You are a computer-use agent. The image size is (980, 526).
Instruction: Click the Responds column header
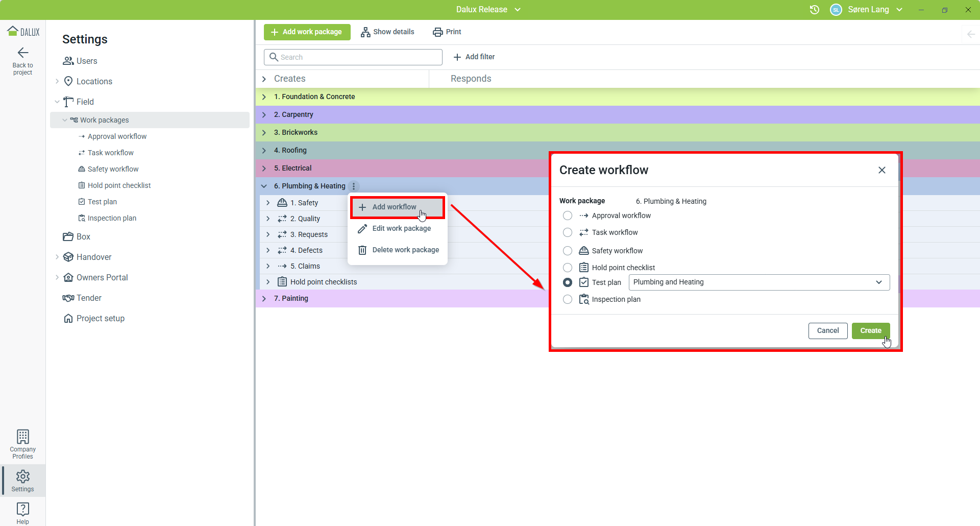coord(471,79)
